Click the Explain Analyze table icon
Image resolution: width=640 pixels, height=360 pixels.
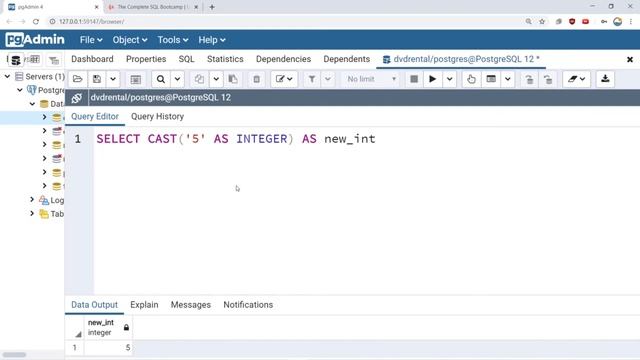(x=491, y=79)
